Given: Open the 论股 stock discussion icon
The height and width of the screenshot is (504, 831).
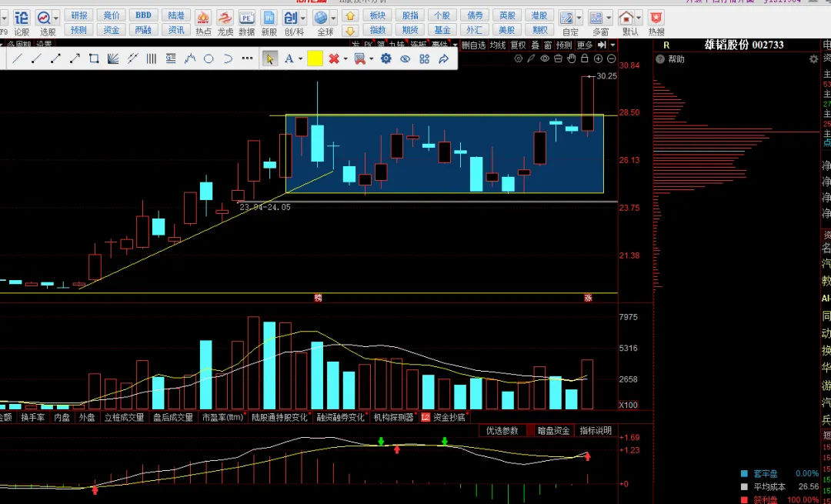Looking at the screenshot, I should tap(22, 23).
